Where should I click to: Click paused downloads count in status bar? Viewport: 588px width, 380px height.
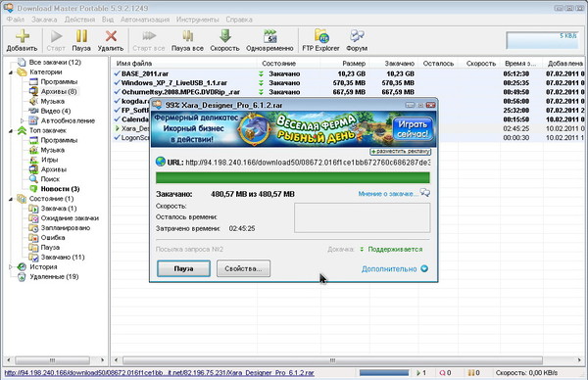474,373
